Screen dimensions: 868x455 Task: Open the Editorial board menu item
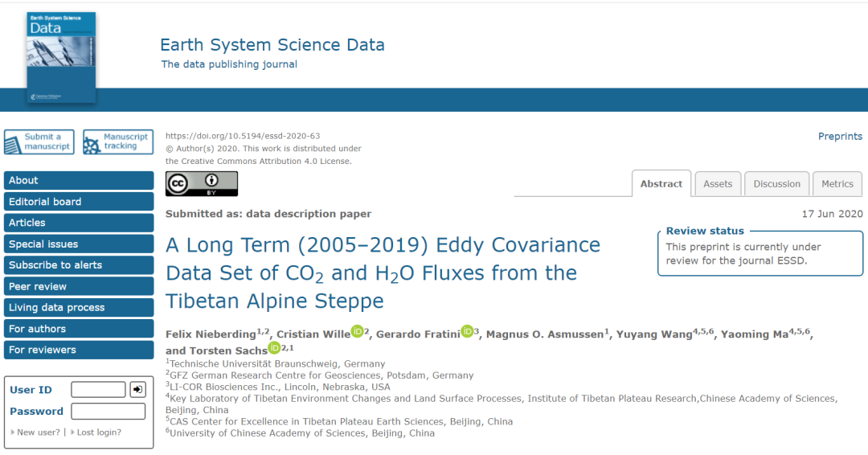(78, 202)
